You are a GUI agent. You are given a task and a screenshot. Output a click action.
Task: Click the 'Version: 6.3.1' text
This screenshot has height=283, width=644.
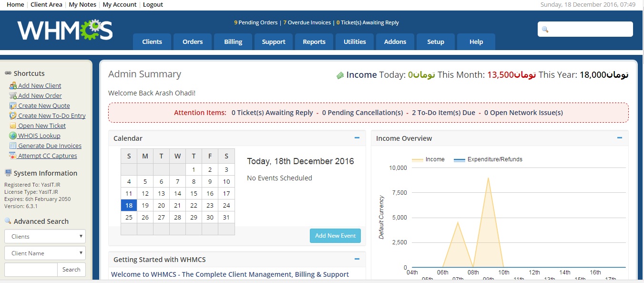[x=21, y=207]
